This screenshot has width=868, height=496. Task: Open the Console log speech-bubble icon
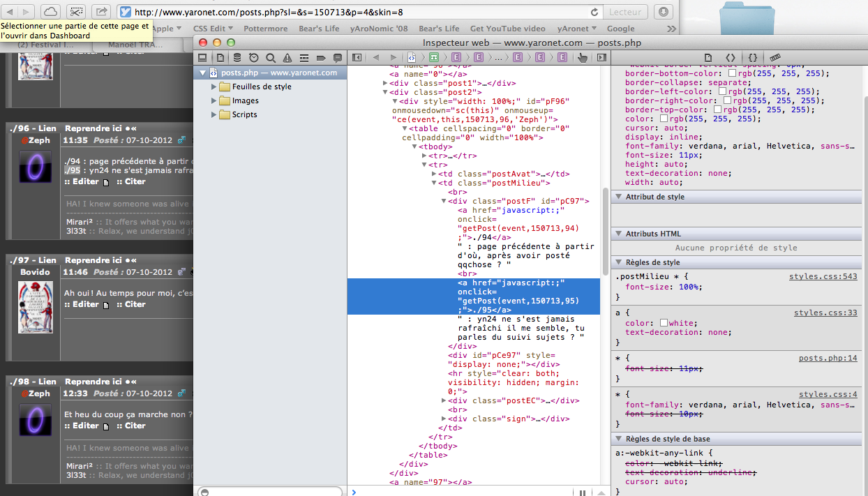(338, 57)
